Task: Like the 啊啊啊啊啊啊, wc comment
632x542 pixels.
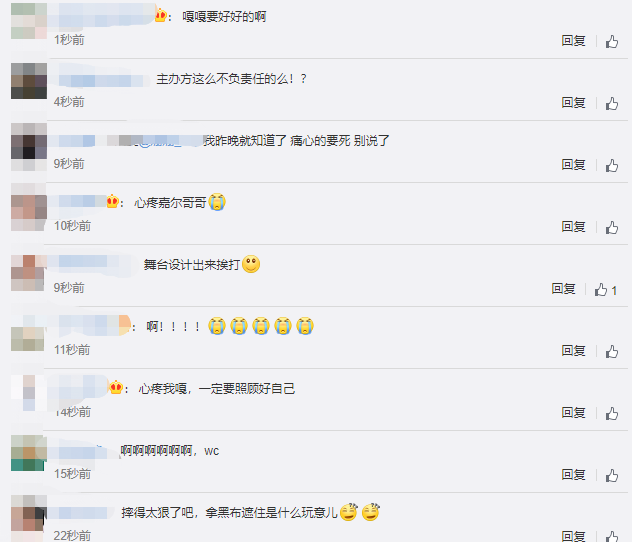Action: pyautogui.click(x=612, y=476)
